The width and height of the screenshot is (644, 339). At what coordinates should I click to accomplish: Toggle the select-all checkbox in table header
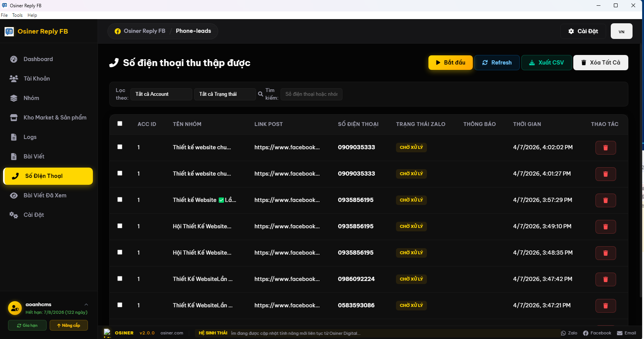120,124
